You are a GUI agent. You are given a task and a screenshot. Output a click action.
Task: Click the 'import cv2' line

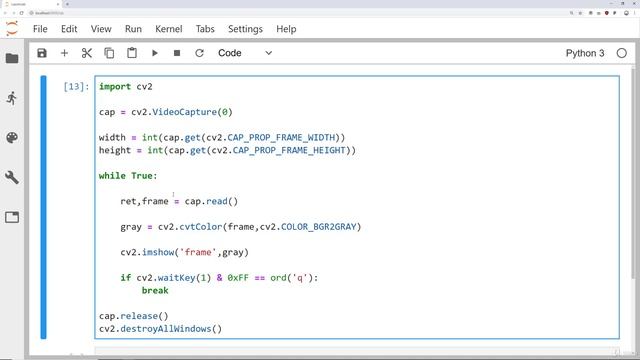[x=126, y=87]
